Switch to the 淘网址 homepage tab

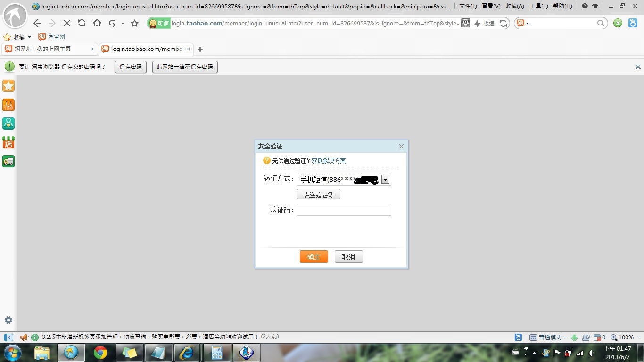click(x=46, y=49)
